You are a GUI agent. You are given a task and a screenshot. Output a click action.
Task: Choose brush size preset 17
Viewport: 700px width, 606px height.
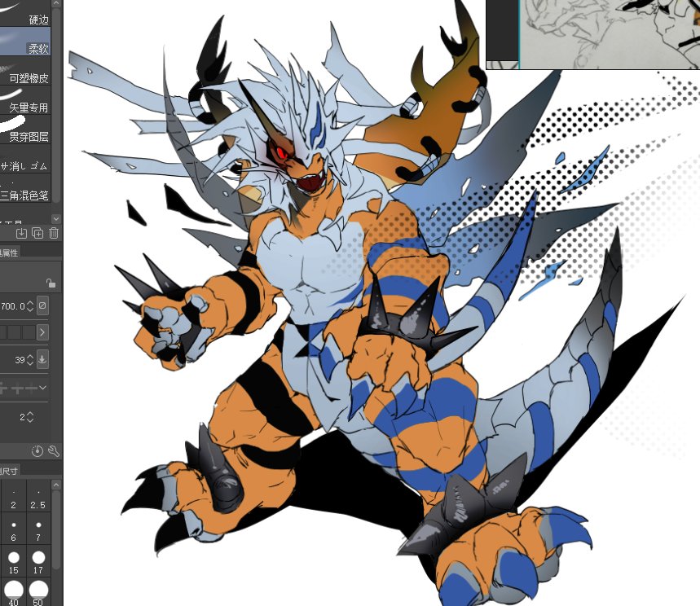[38, 562]
